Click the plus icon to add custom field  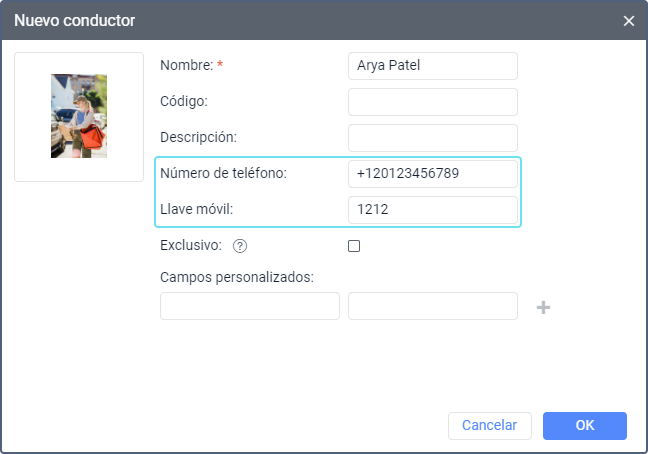click(x=544, y=307)
